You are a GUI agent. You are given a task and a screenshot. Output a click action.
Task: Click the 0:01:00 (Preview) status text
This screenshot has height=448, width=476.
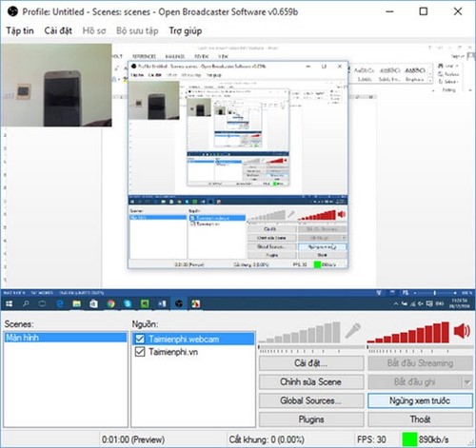[133, 439]
